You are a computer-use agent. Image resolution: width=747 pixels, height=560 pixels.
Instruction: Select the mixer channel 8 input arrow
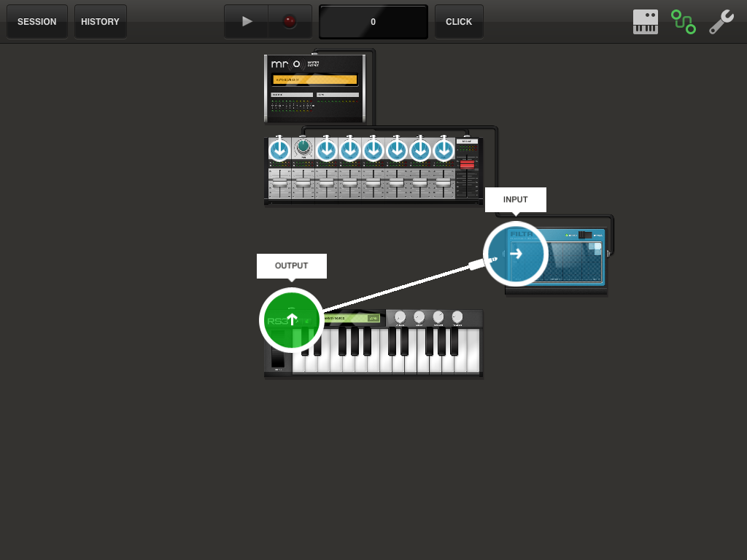click(443, 150)
